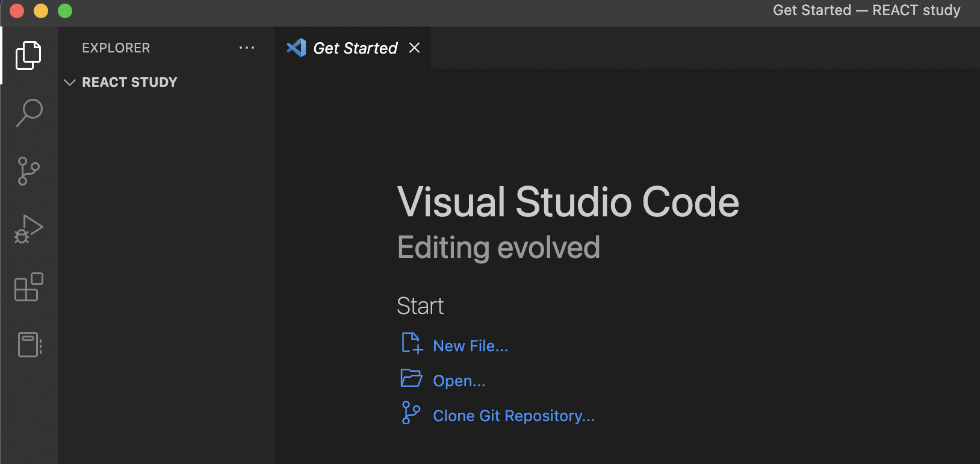Screen dimensions: 980x464
Task: Collapse the REACT STUDY folder section
Action: pos(70,82)
